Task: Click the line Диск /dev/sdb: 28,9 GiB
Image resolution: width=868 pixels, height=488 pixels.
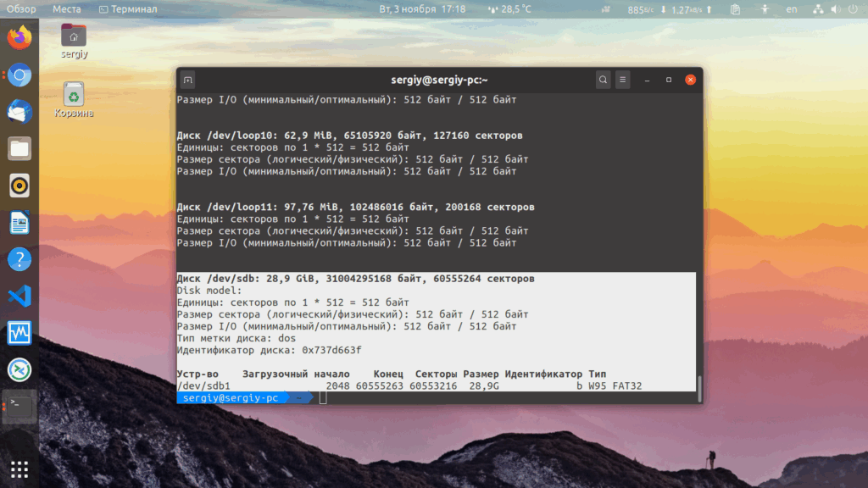Action: (355, 278)
